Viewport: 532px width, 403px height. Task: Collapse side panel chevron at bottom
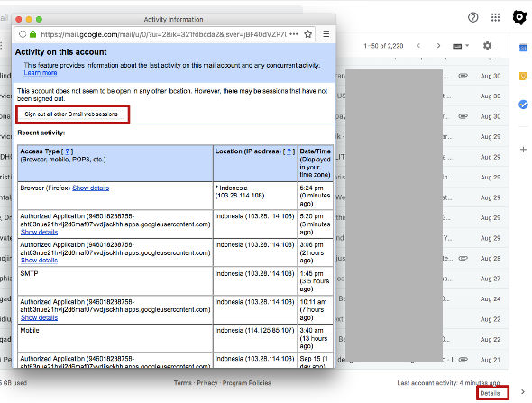tap(523, 392)
